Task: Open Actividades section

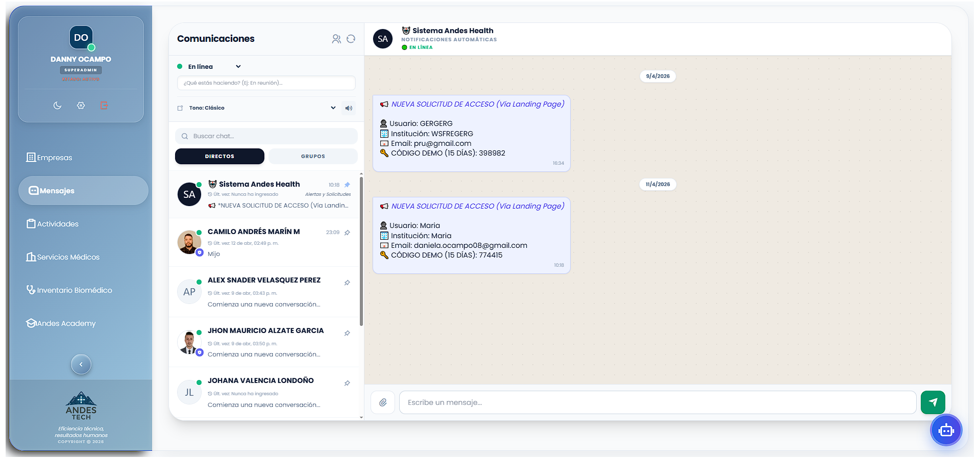Action: [83, 224]
